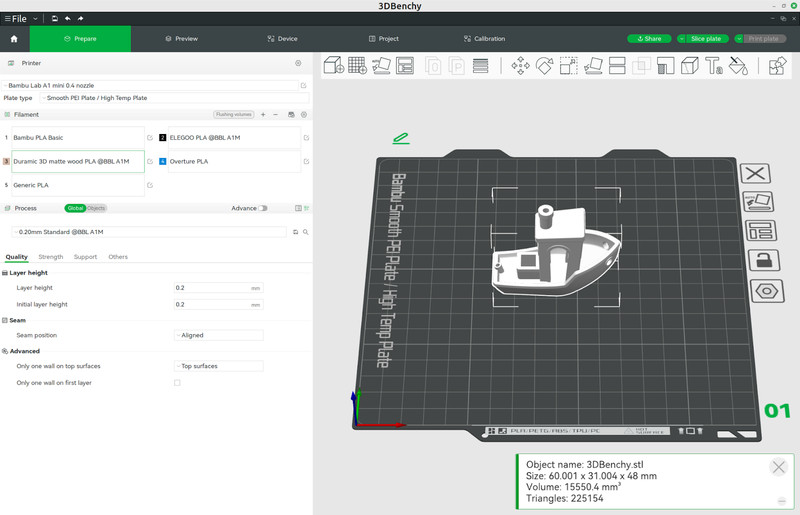The height and width of the screenshot is (515, 800).
Task: Switch to the Preview tab
Action: 182,39
